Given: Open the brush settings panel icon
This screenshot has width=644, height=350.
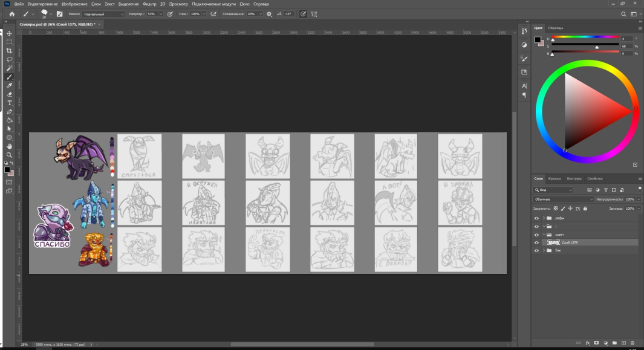Looking at the screenshot, I should coord(59,14).
